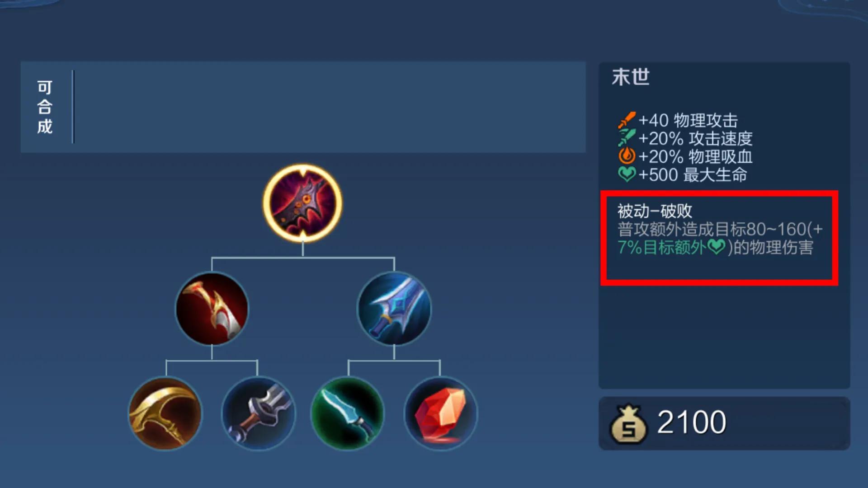The height and width of the screenshot is (488, 868).
Task: Click the gold coin bag icon
Action: pyautogui.click(x=628, y=424)
